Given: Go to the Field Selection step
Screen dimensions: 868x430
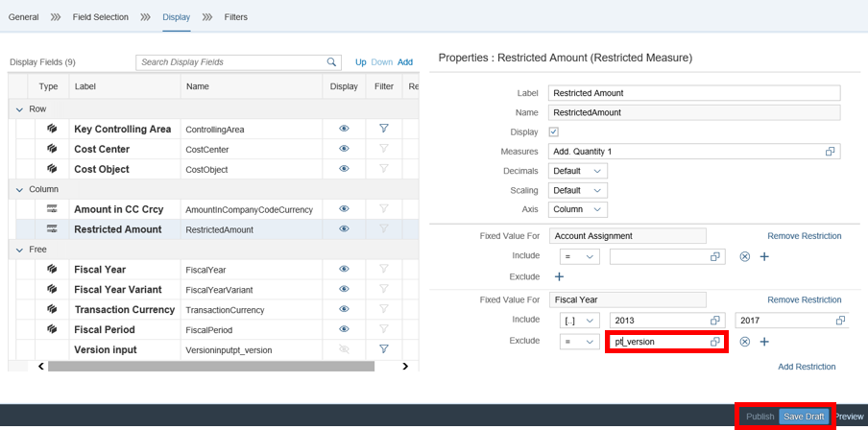Looking at the screenshot, I should pos(100,17).
